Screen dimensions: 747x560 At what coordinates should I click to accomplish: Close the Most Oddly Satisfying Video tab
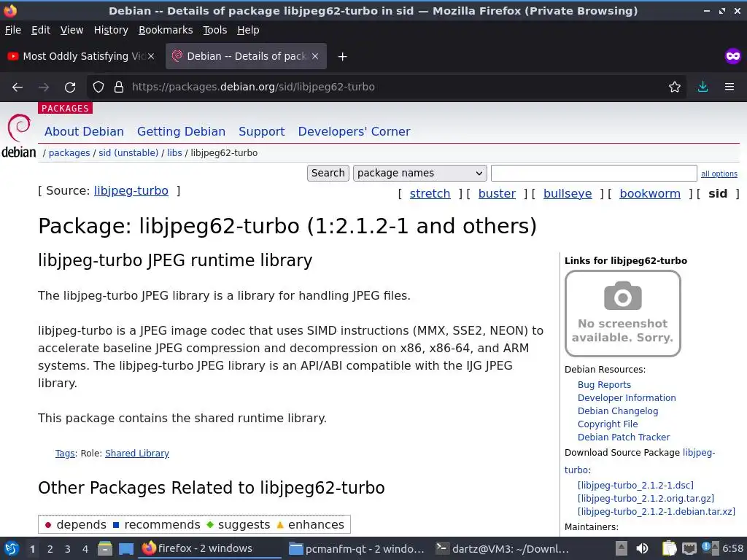pos(151,56)
